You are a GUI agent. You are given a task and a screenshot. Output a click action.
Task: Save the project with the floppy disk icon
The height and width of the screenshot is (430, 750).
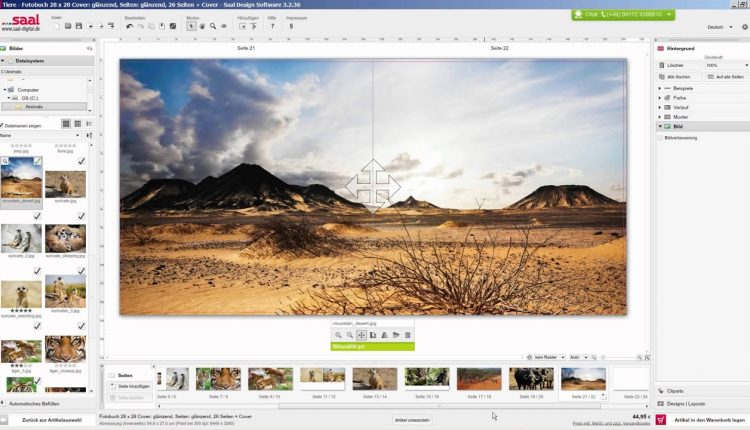tap(79, 26)
